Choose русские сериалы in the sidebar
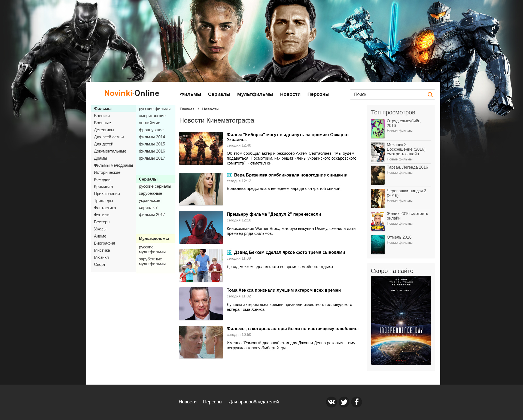The image size is (523, 420). [155, 186]
